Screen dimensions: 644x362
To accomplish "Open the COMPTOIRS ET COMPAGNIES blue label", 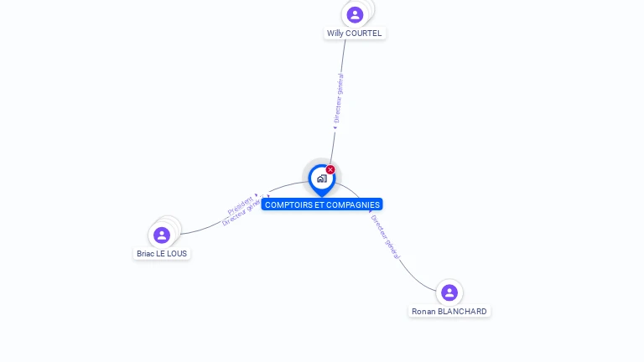I will 322,204.
